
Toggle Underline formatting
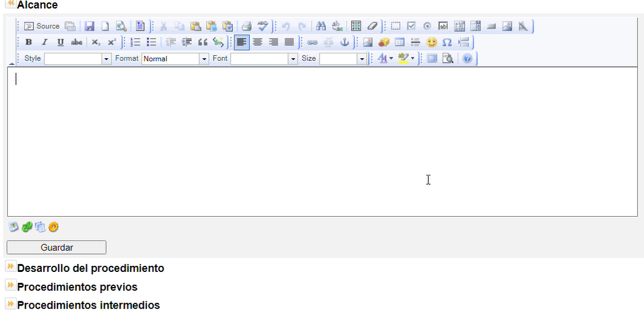click(61, 42)
